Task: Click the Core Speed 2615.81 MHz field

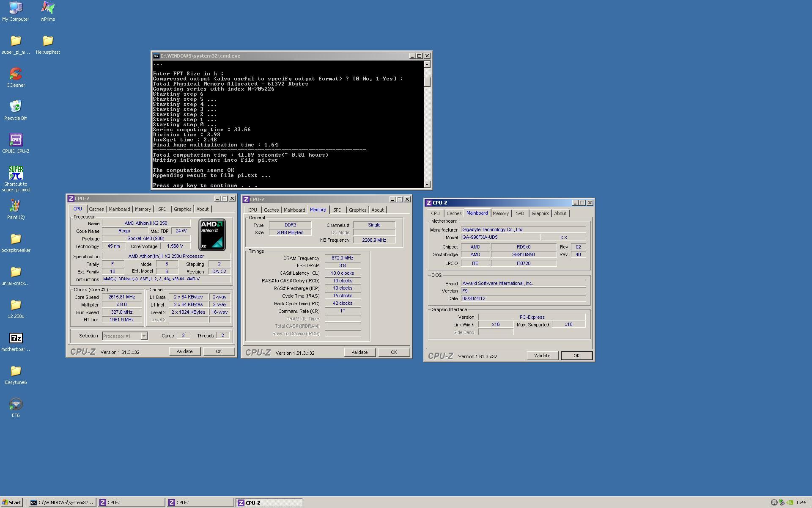Action: pos(122,297)
